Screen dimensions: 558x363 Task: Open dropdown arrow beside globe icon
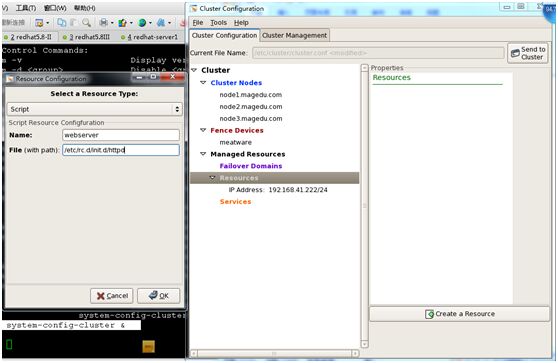tap(150, 23)
